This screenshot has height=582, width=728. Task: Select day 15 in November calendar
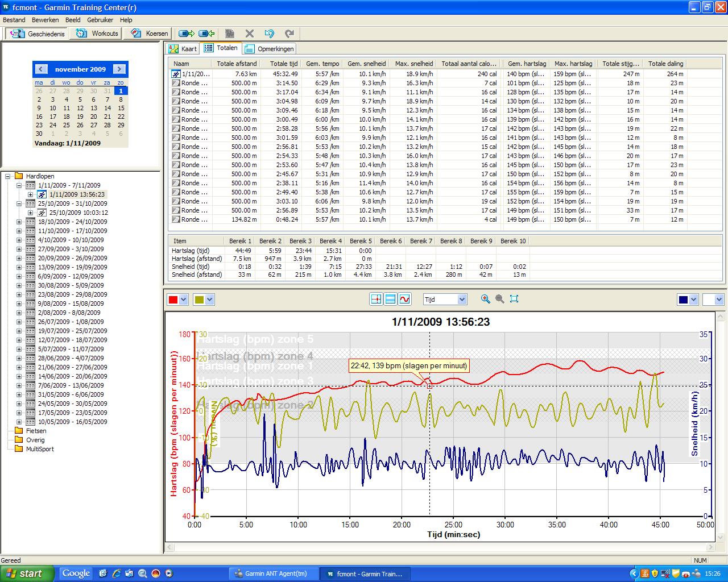coord(121,108)
